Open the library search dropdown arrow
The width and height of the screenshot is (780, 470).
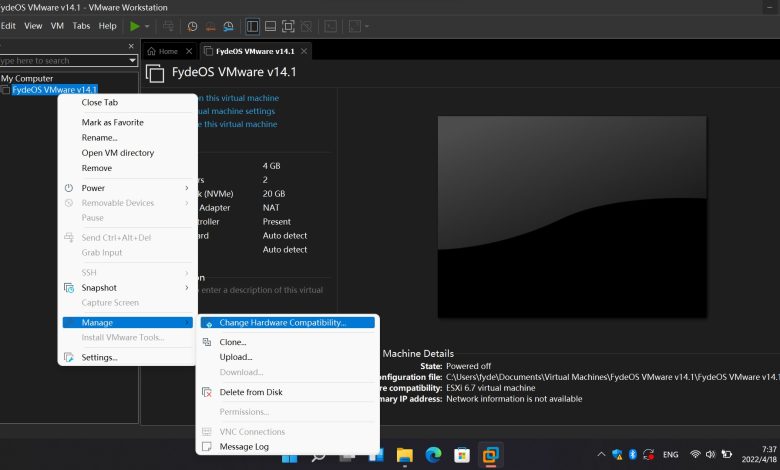pyautogui.click(x=132, y=61)
